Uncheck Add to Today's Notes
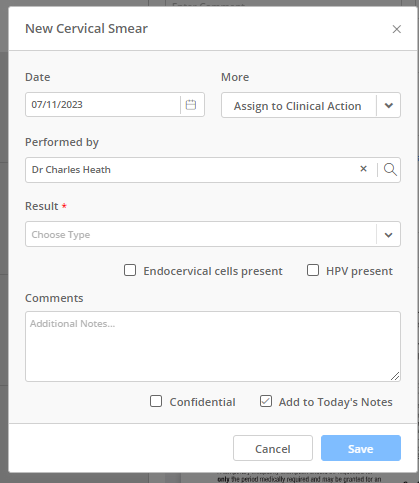The height and width of the screenshot is (483, 420). pos(266,401)
